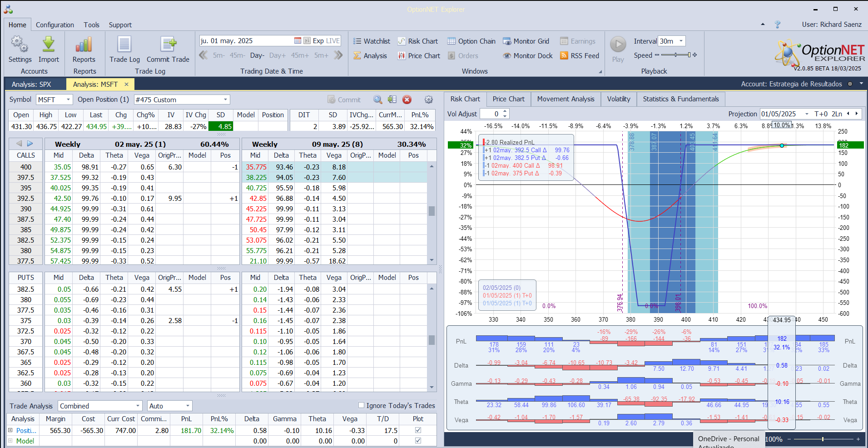Open the Monitor Dock window
Viewport: 868px width, 448px height.
[x=528, y=56]
